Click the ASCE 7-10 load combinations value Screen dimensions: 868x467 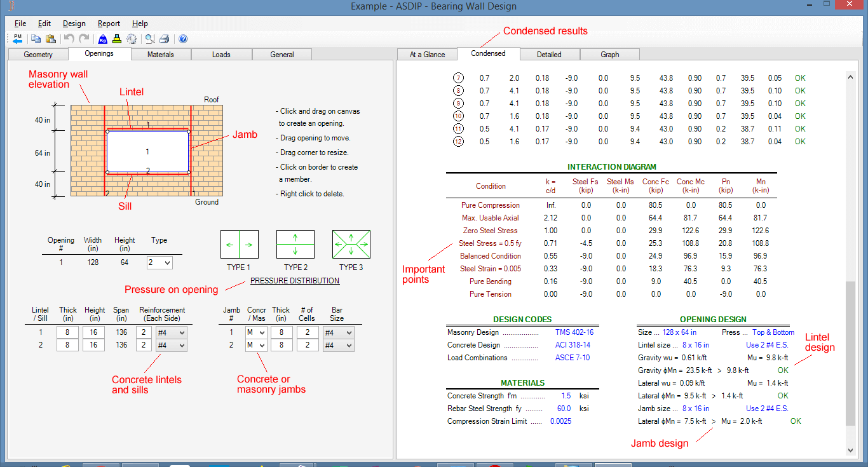pyautogui.click(x=573, y=358)
